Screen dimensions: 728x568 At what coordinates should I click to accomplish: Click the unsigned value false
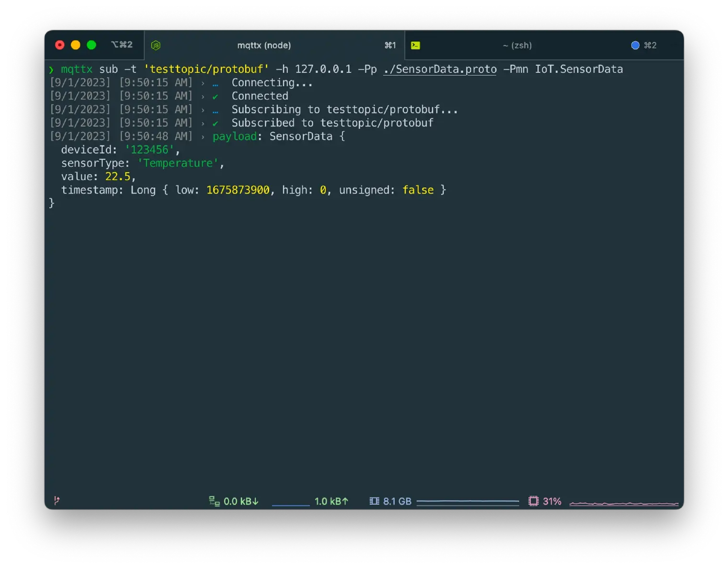click(x=418, y=190)
